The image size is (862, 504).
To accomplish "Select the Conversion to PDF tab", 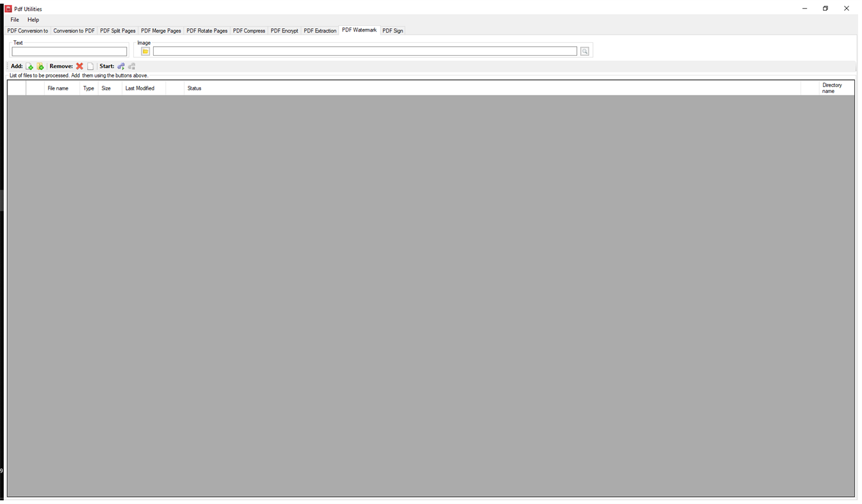I will tap(74, 30).
